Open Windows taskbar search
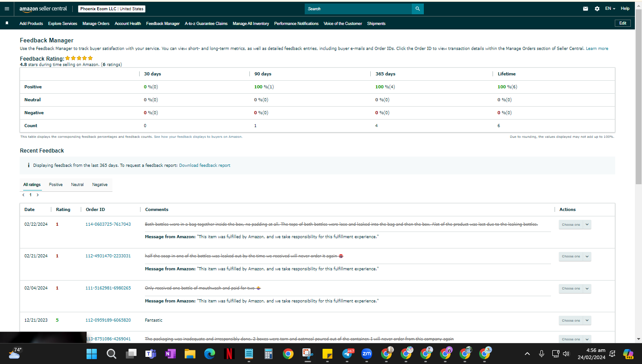 click(112, 354)
